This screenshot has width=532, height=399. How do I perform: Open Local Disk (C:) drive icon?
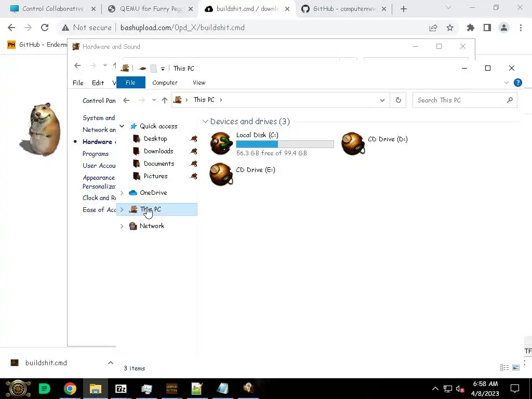[221, 143]
